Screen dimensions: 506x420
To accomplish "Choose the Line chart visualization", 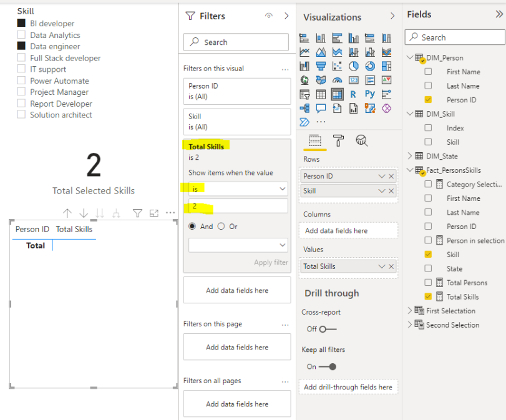I will (304, 52).
